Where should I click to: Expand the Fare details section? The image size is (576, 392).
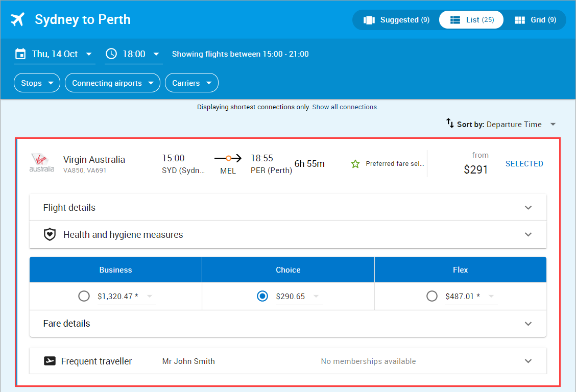(287, 324)
